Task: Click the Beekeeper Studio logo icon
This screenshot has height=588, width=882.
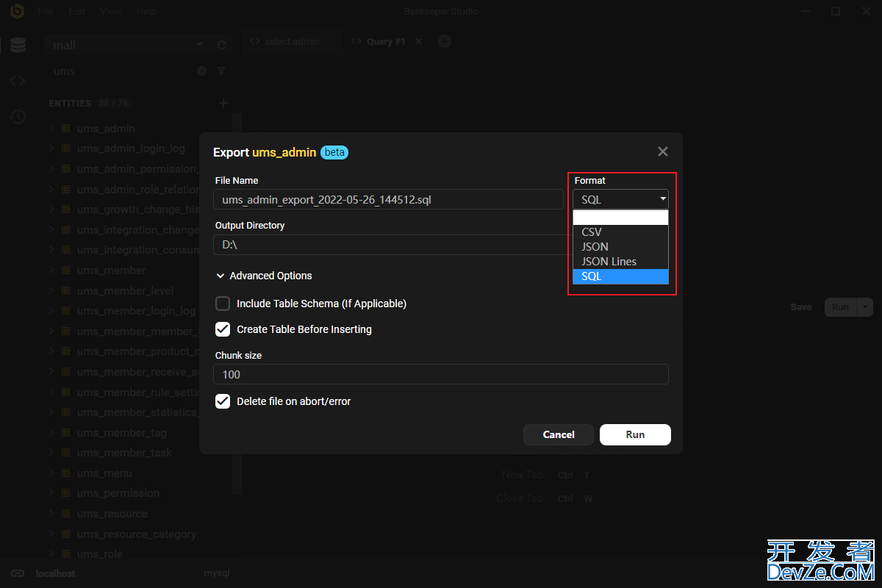Action: click(x=17, y=11)
